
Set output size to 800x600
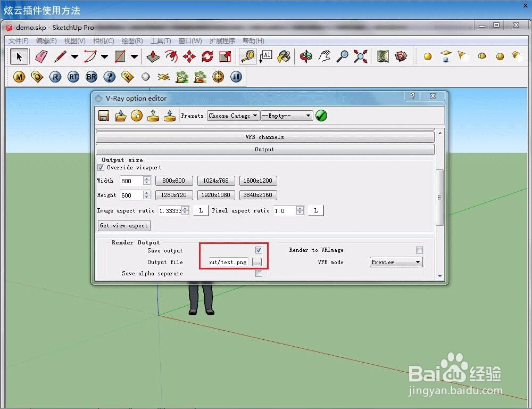click(174, 181)
